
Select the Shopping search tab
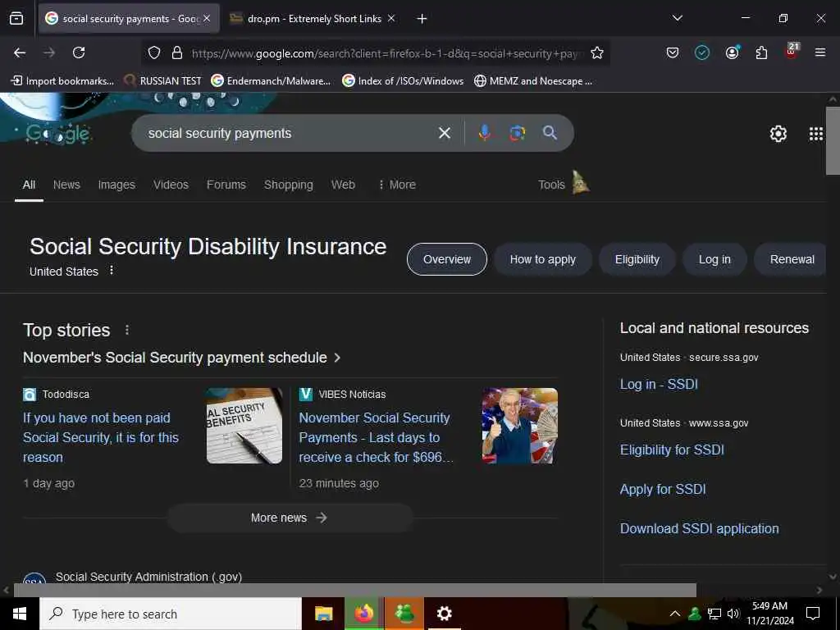click(288, 185)
